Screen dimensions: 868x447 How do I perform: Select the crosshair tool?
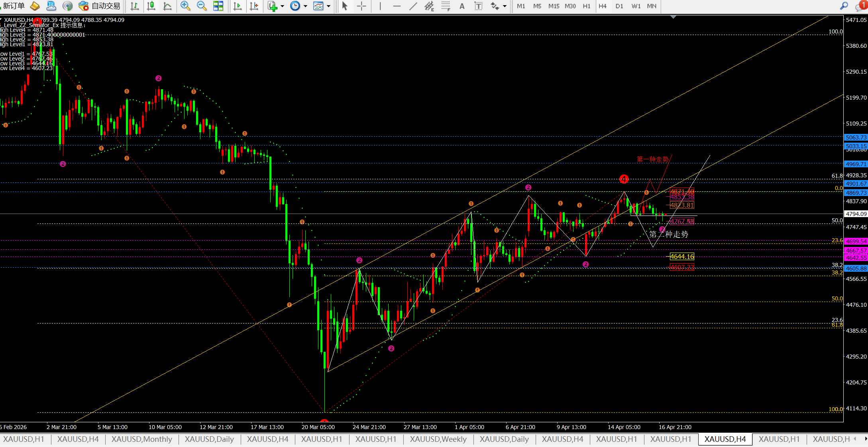tap(361, 6)
